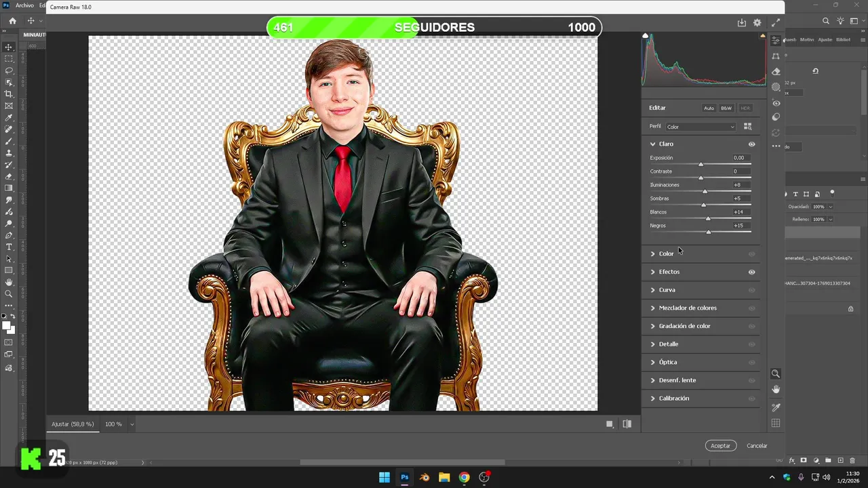Collapse the Claro panel

653,144
